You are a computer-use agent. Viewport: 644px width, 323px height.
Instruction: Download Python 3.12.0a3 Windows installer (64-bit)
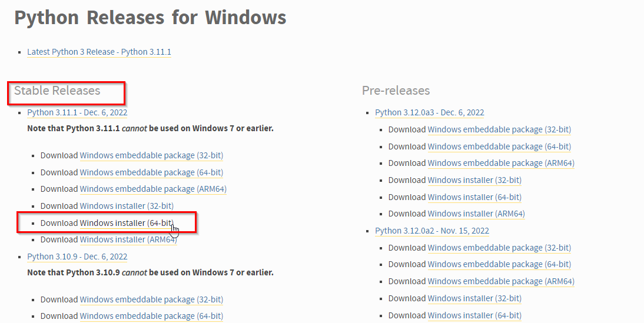tap(474, 197)
